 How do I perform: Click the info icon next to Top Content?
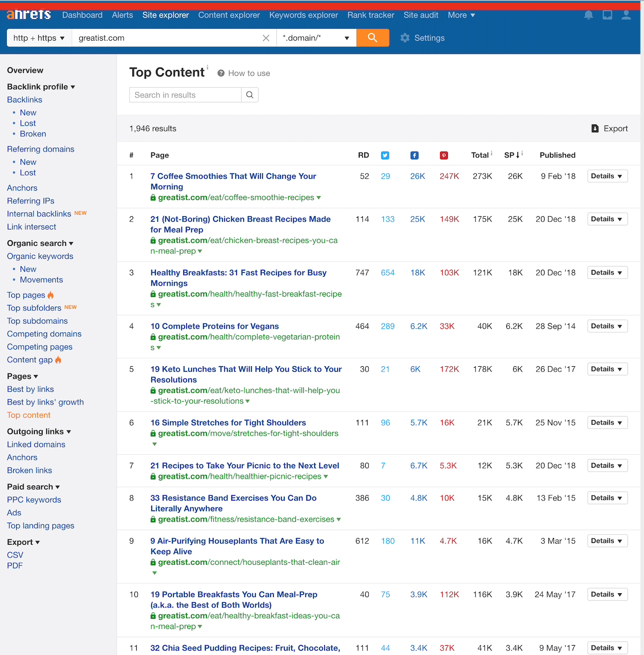(x=207, y=67)
